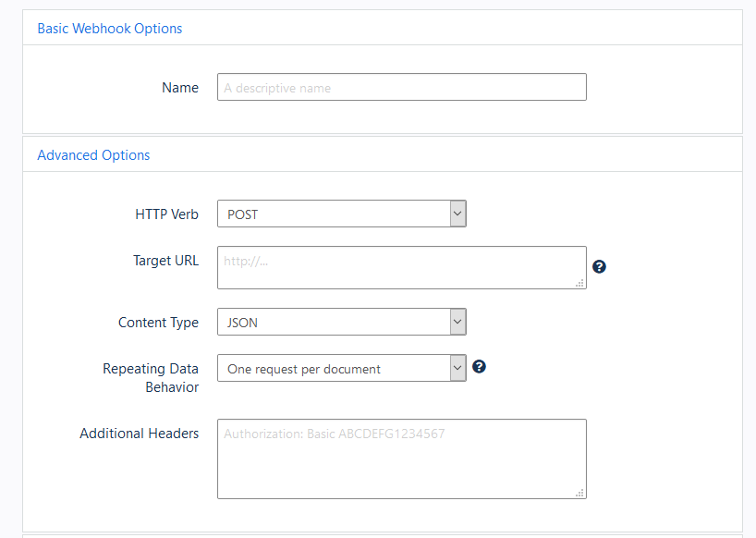
Task: Open the Repeating Data Behavior dropdown
Action: pyautogui.click(x=341, y=369)
